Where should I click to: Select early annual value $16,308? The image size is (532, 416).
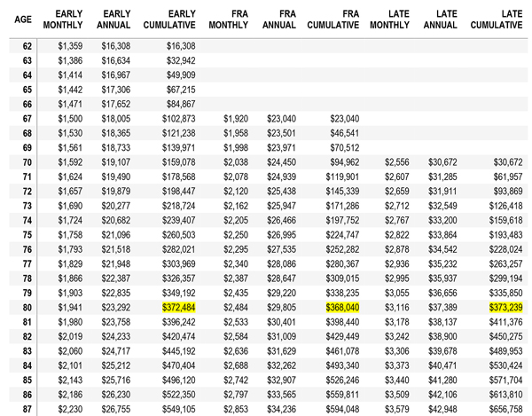[x=115, y=46]
